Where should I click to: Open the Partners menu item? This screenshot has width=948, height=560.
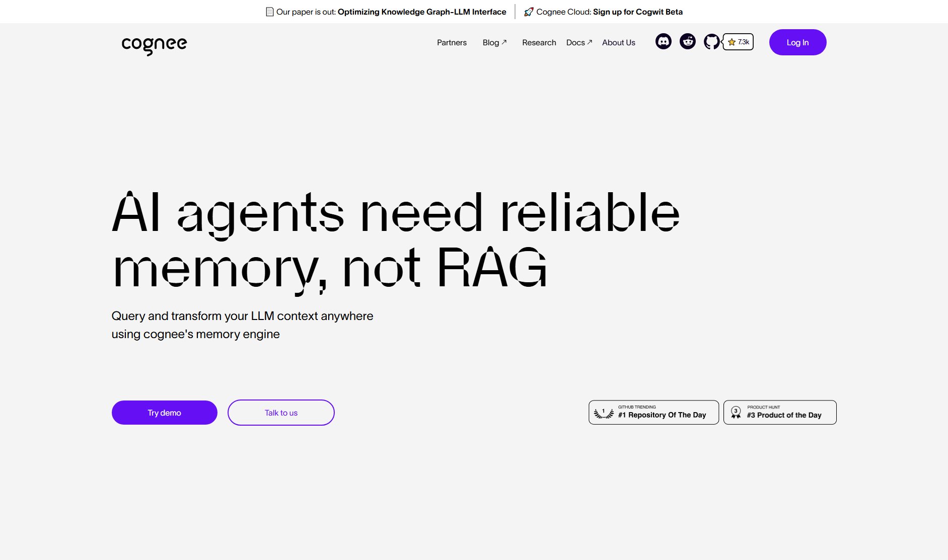click(x=452, y=42)
